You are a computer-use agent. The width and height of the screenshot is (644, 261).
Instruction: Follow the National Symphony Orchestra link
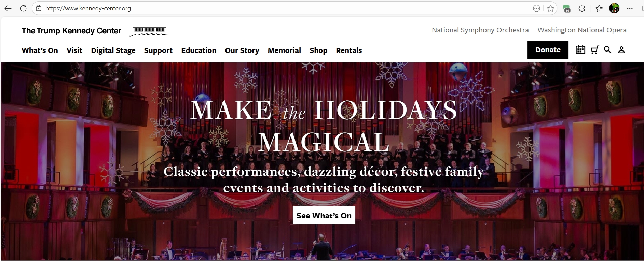(x=480, y=30)
